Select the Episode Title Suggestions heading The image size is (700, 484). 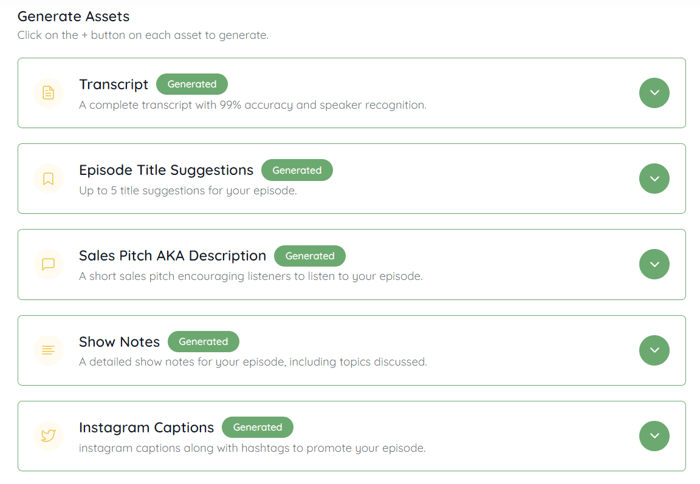(x=166, y=170)
